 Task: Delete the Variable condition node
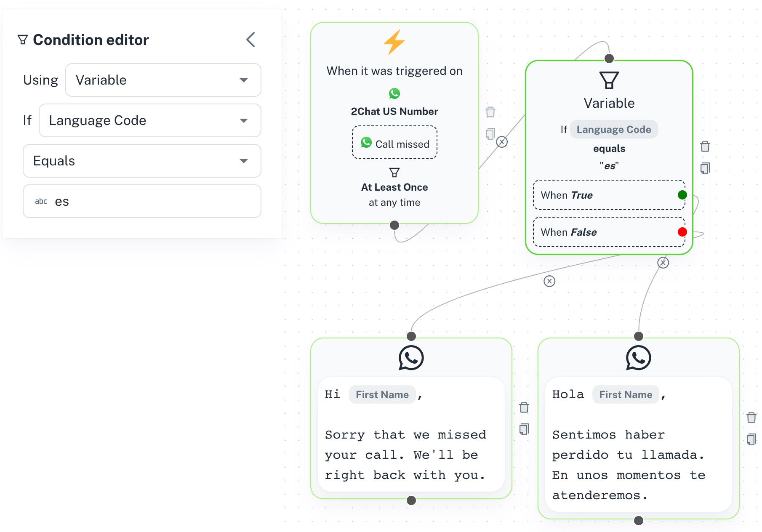click(705, 146)
